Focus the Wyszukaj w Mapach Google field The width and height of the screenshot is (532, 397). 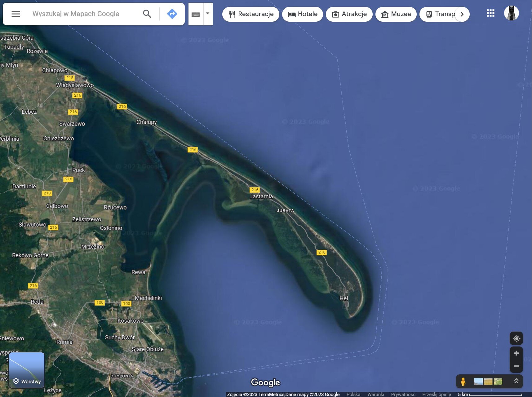click(x=84, y=14)
